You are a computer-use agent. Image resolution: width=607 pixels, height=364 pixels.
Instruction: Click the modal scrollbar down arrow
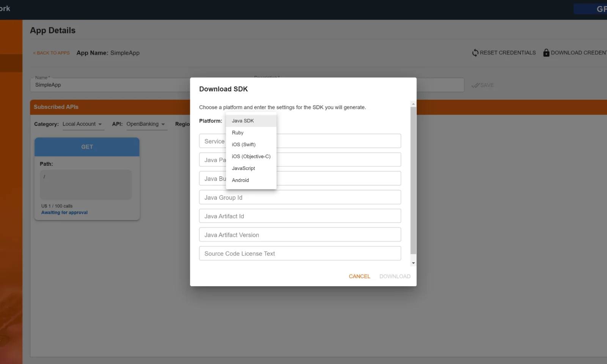[x=413, y=263]
